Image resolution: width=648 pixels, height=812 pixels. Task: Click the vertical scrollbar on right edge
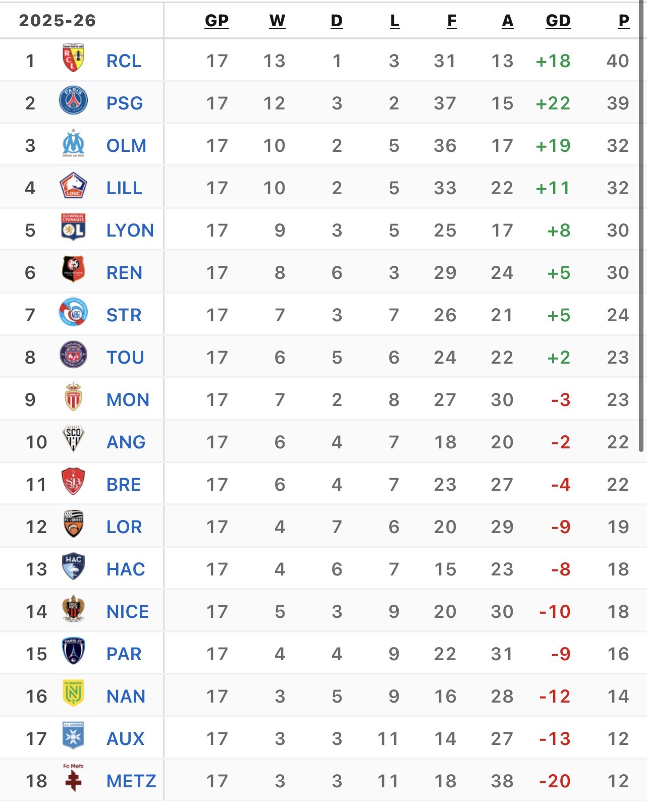(641, 227)
